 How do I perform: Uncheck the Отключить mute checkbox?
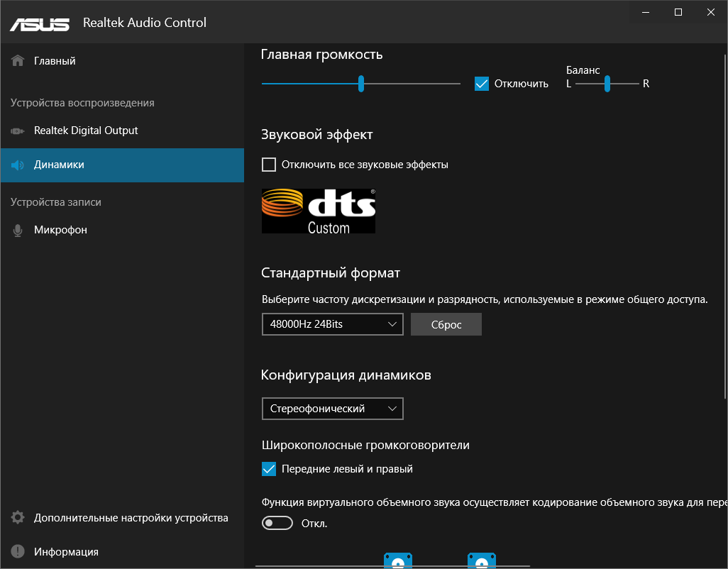pyautogui.click(x=482, y=83)
